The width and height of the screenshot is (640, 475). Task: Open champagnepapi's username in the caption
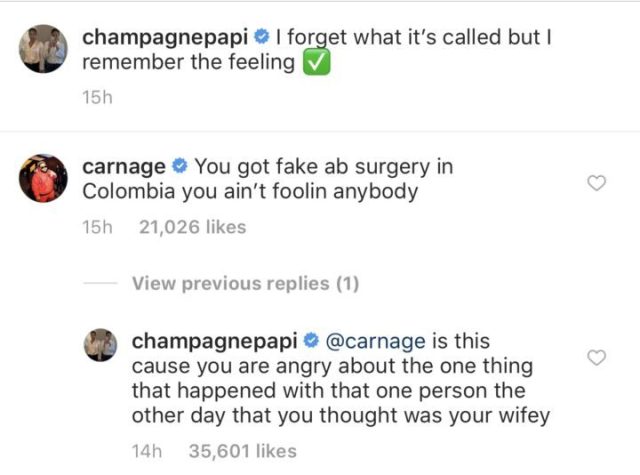click(166, 38)
